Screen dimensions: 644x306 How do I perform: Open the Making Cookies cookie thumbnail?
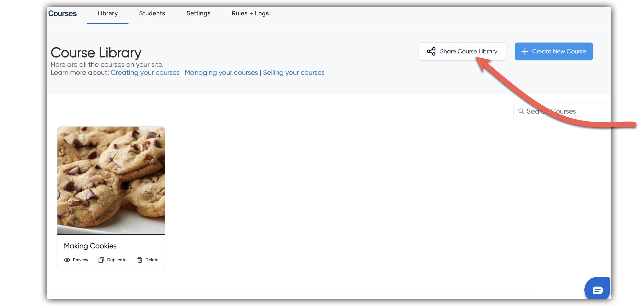tap(111, 180)
